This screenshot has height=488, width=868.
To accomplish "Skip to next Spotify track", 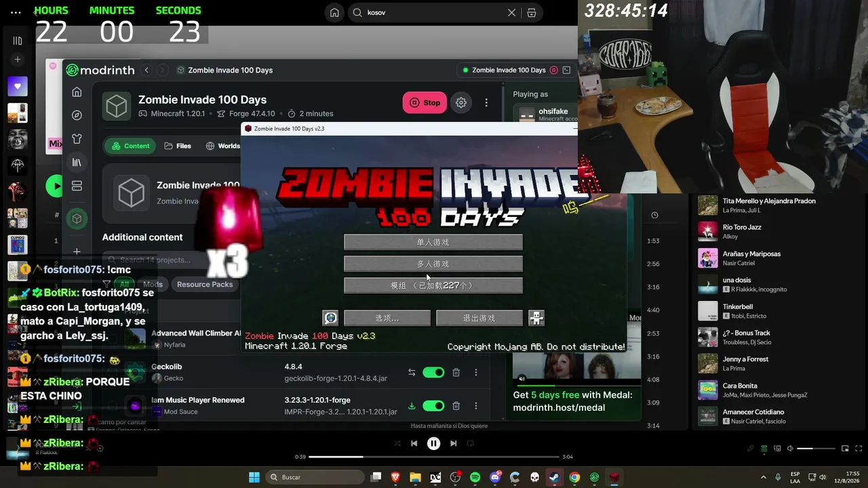I will 454,443.
